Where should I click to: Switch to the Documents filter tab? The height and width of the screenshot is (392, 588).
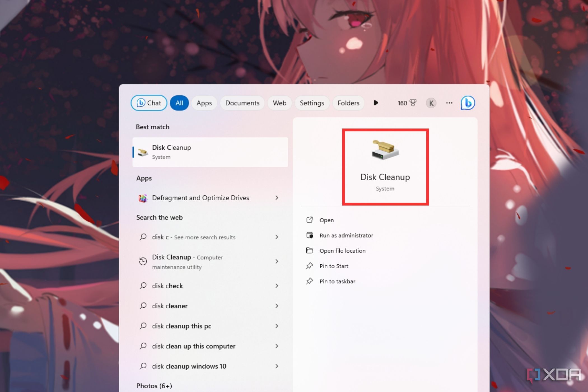[x=242, y=103]
